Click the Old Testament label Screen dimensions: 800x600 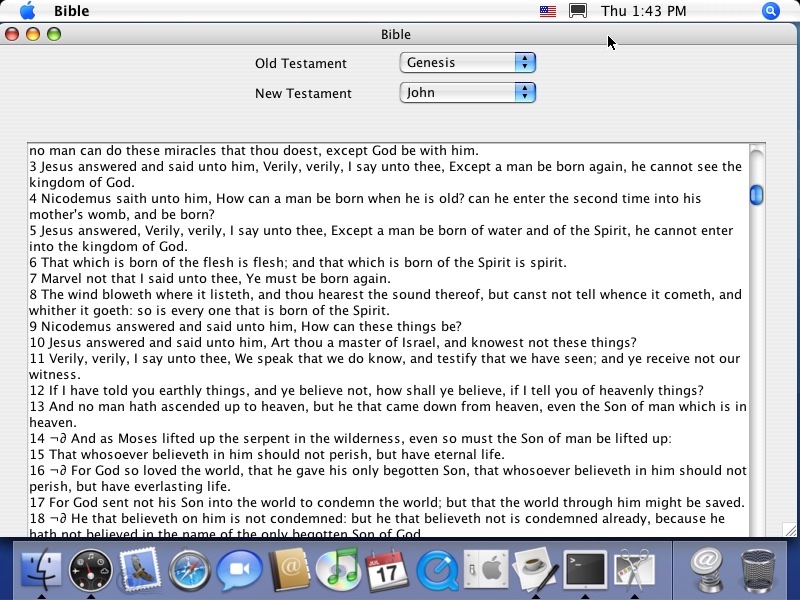click(x=301, y=63)
